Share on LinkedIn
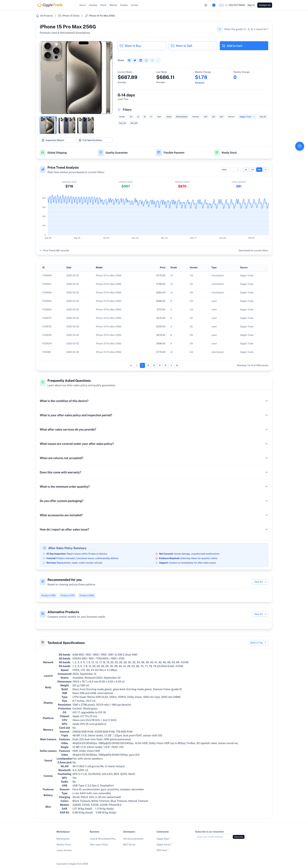This screenshot has width=308, height=868. (141, 60)
